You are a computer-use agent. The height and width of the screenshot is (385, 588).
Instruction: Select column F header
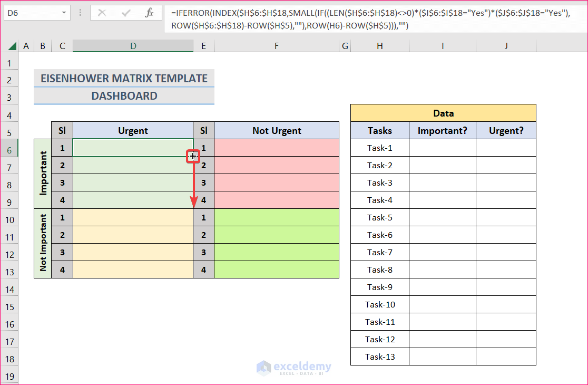(x=277, y=46)
